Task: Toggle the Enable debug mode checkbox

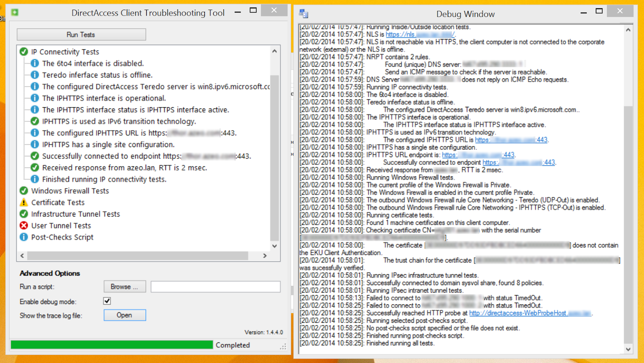Action: [x=107, y=301]
